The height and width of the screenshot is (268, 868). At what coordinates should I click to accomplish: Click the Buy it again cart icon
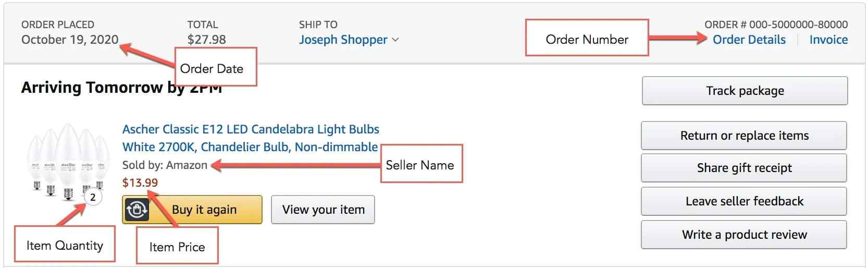137,210
